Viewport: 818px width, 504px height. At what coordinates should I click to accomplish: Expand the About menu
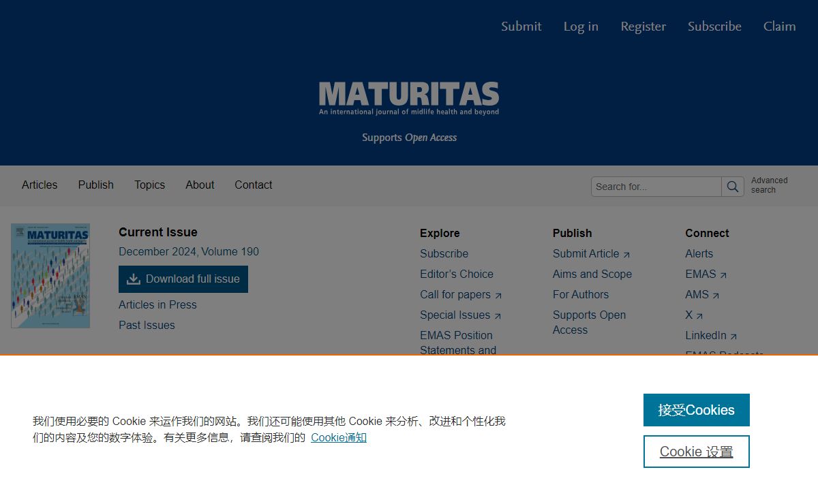click(200, 185)
